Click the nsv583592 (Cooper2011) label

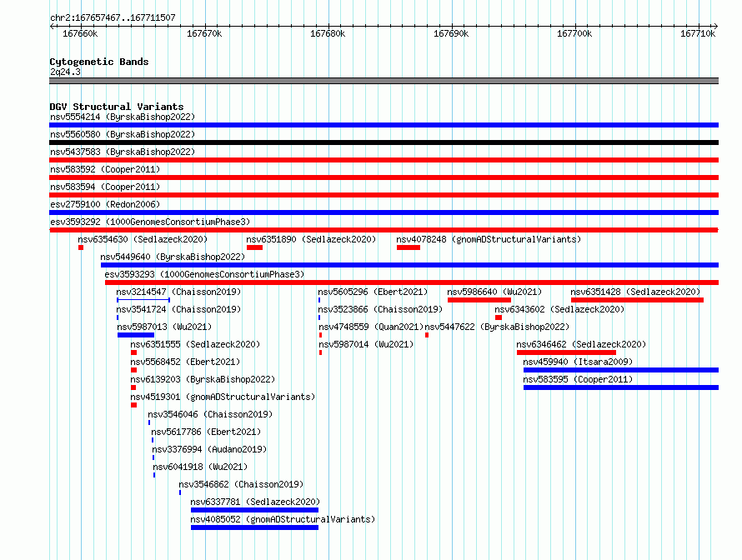[105, 169]
